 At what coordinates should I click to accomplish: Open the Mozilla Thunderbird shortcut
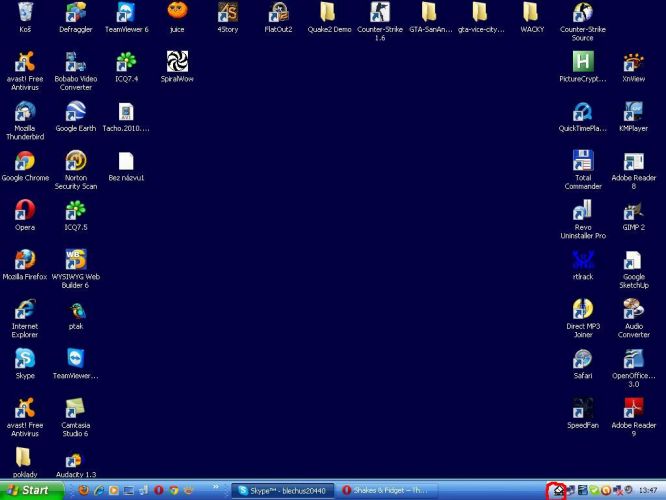click(25, 121)
